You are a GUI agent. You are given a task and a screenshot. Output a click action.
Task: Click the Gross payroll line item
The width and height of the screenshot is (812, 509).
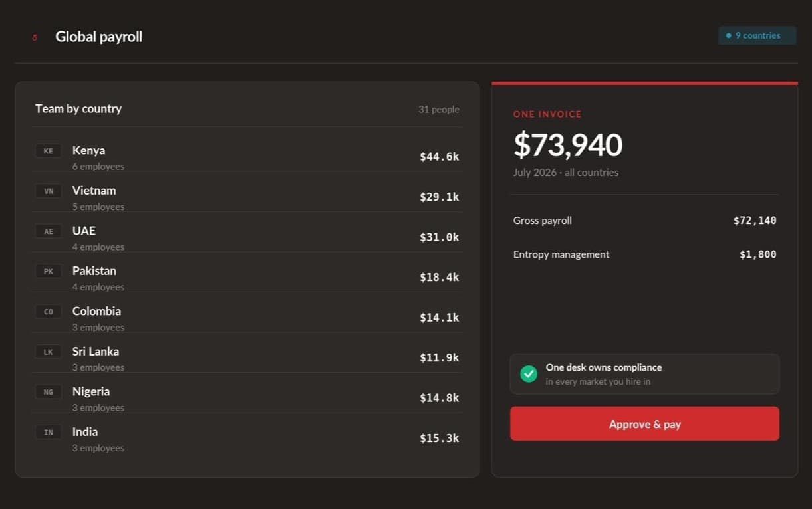click(x=644, y=221)
